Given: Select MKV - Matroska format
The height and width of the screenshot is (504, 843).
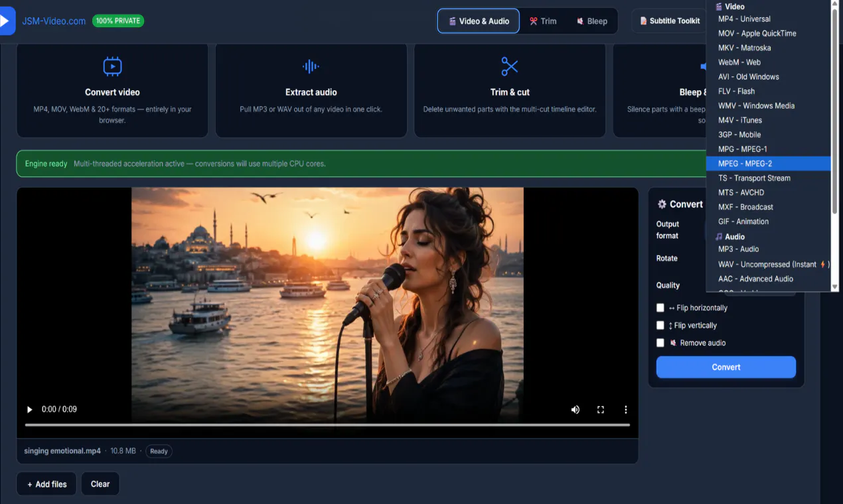Looking at the screenshot, I should (x=769, y=48).
